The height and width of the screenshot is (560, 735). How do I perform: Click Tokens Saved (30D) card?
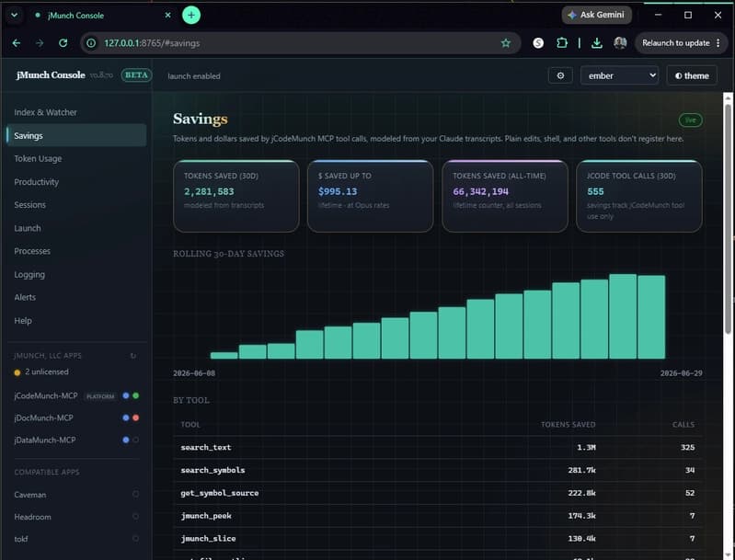click(x=236, y=196)
